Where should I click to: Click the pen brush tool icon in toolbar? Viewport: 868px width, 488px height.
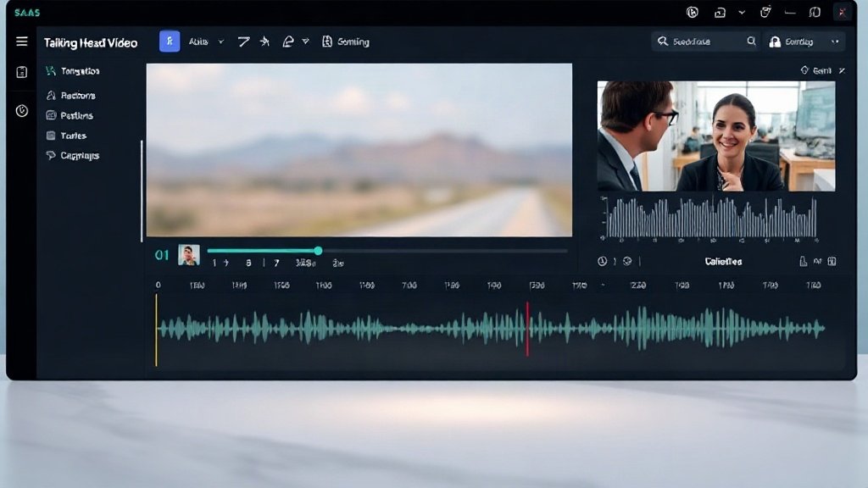point(288,42)
